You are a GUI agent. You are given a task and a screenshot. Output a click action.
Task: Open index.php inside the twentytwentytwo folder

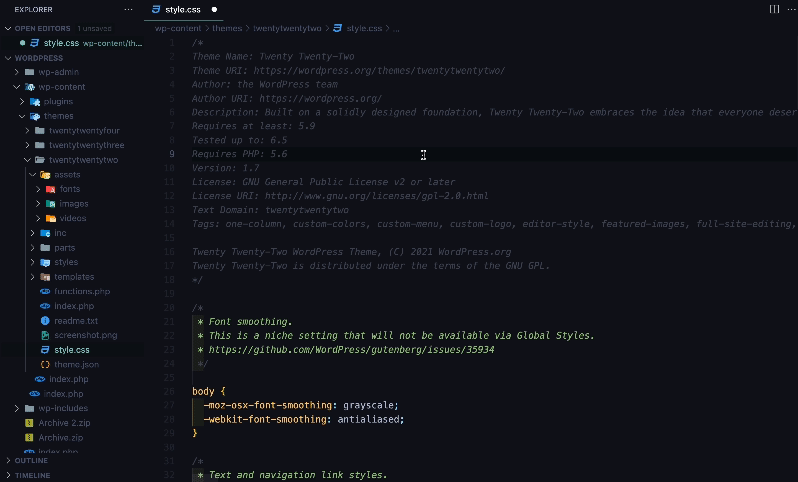tap(74, 306)
